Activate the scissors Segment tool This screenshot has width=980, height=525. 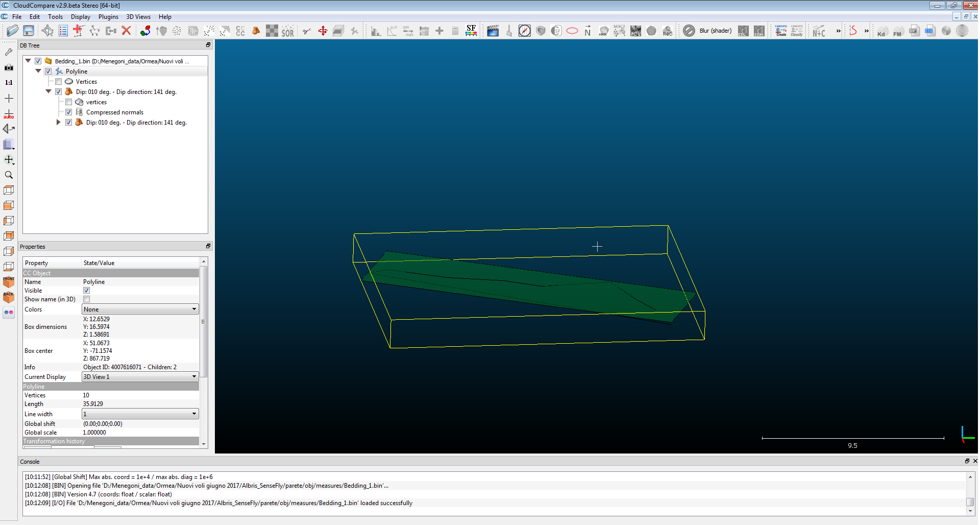click(x=307, y=31)
